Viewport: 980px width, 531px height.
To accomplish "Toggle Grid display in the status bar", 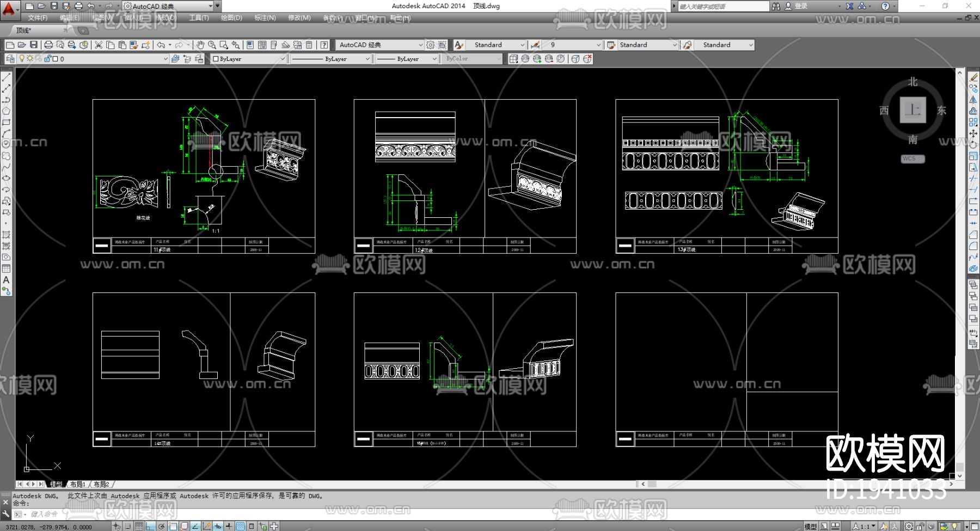I will (x=139, y=526).
